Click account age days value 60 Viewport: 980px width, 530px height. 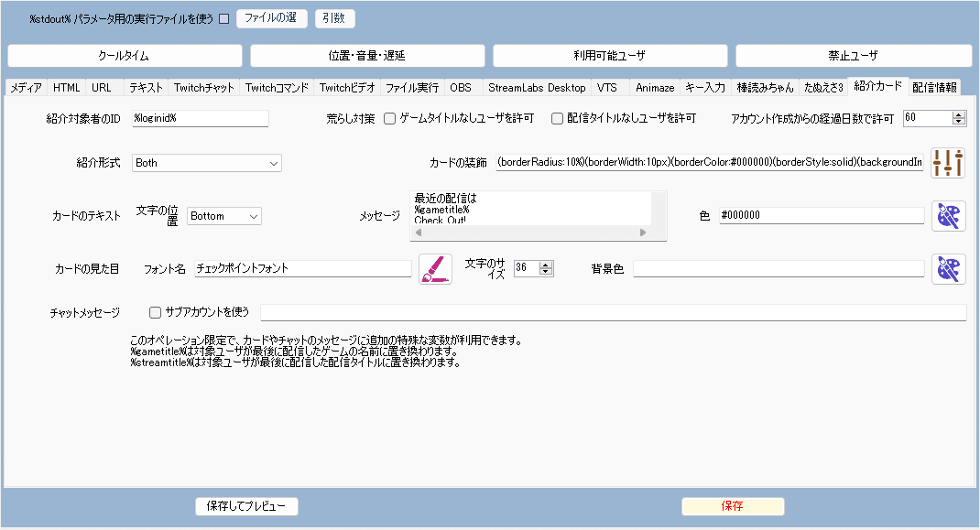click(x=928, y=118)
